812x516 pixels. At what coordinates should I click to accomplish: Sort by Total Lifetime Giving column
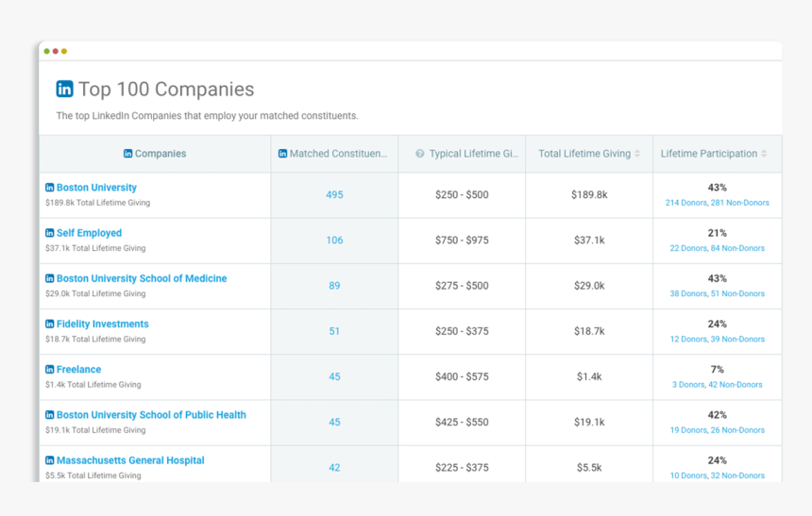click(x=637, y=154)
